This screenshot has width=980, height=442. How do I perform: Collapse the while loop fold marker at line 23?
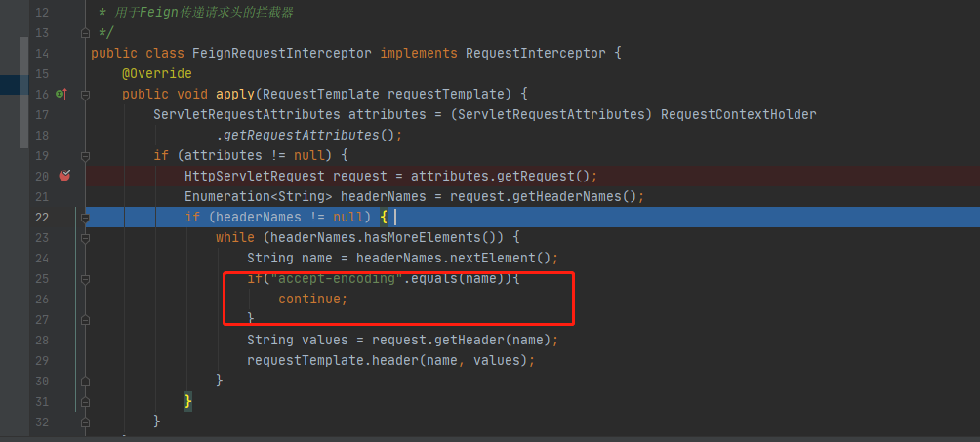point(86,237)
